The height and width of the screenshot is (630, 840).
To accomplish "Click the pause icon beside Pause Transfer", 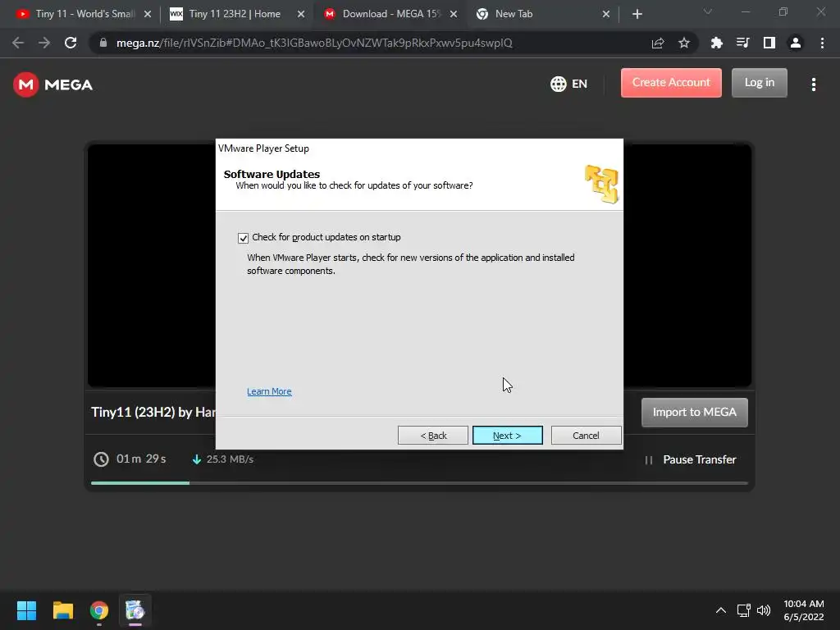I will [x=648, y=460].
